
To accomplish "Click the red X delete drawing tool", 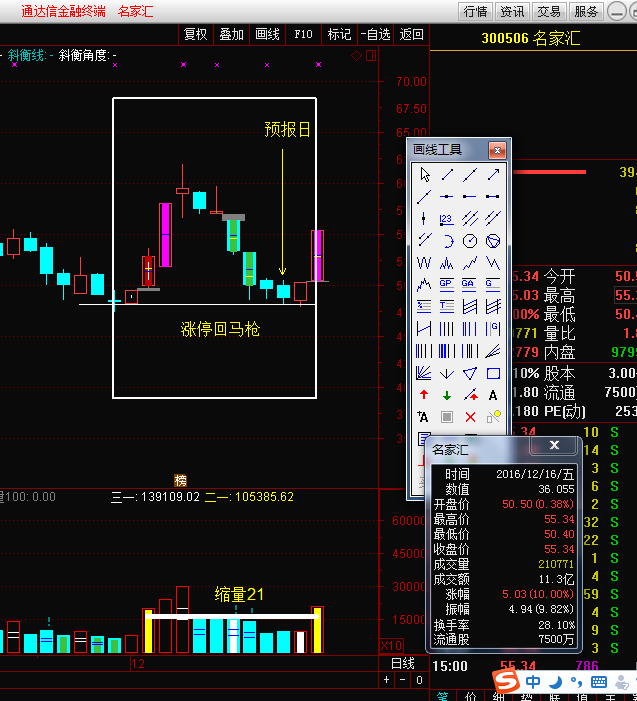I will [470, 417].
